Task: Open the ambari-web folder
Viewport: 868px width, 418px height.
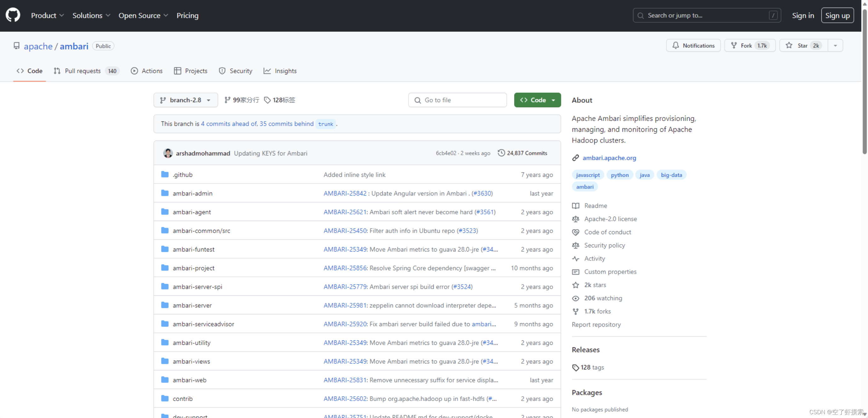Action: tap(189, 380)
